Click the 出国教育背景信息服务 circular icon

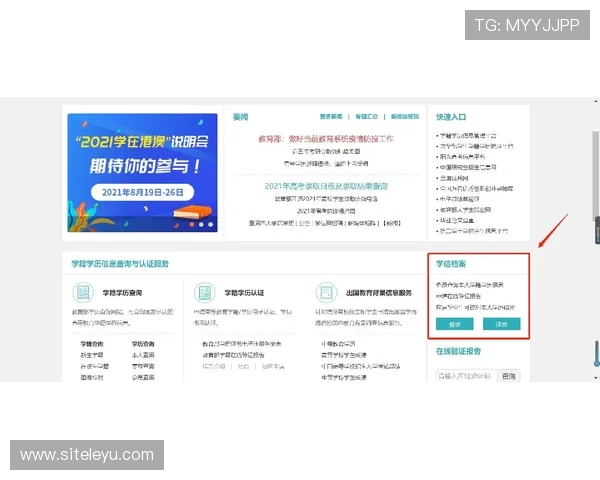326,292
